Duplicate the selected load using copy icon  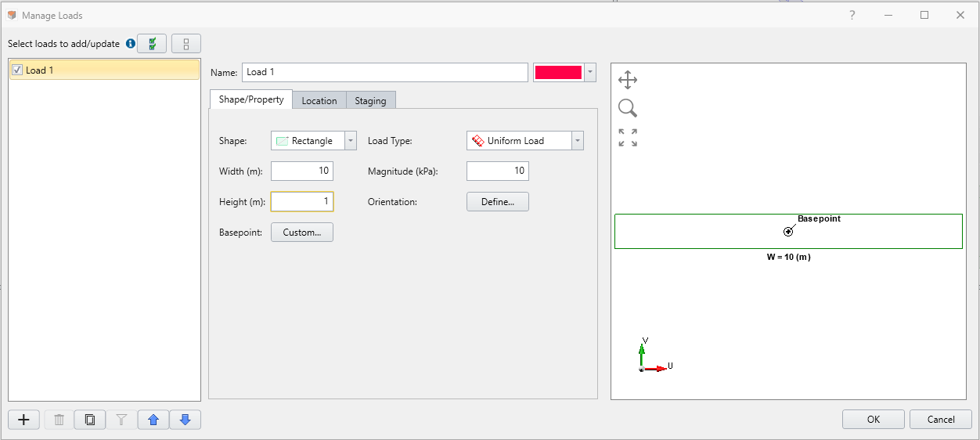pyautogui.click(x=90, y=420)
